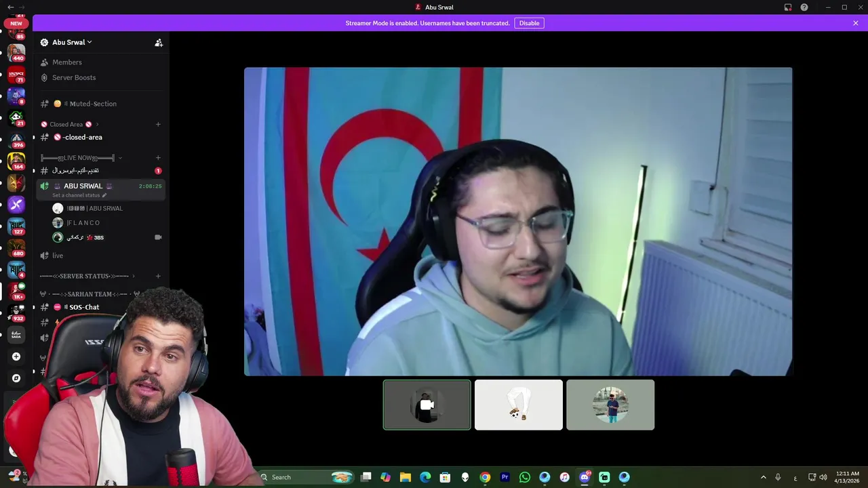Click the Disable streamer mode button
The width and height of the screenshot is (868, 488).
529,23
